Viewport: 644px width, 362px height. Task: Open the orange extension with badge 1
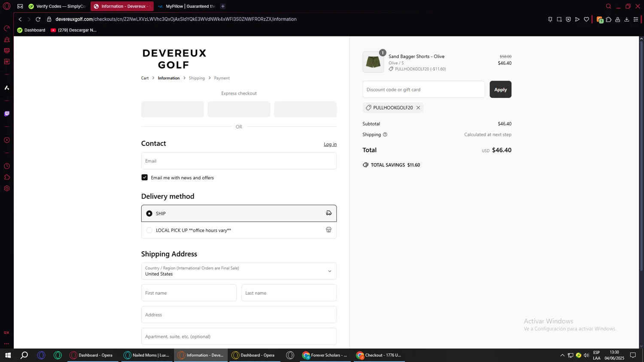600,20
